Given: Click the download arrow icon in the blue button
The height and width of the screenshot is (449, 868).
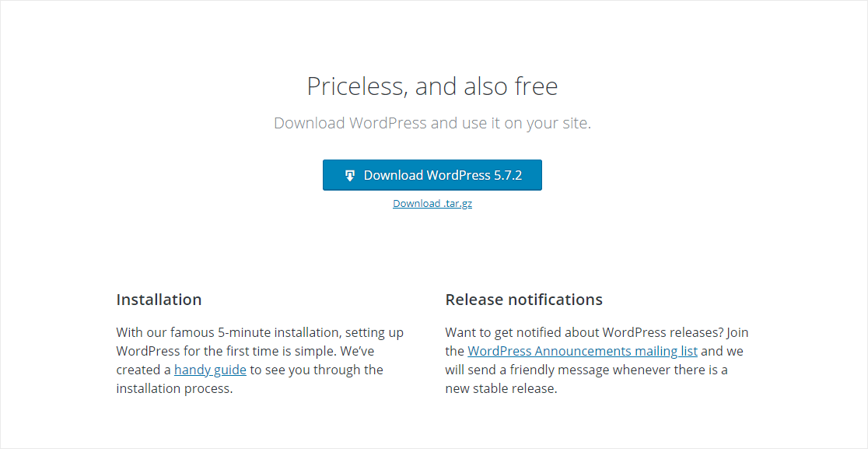Looking at the screenshot, I should click(x=350, y=175).
